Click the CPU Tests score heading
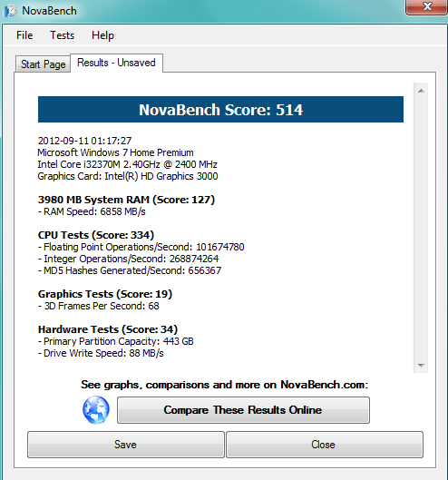The width and height of the screenshot is (448, 480). tap(96, 235)
